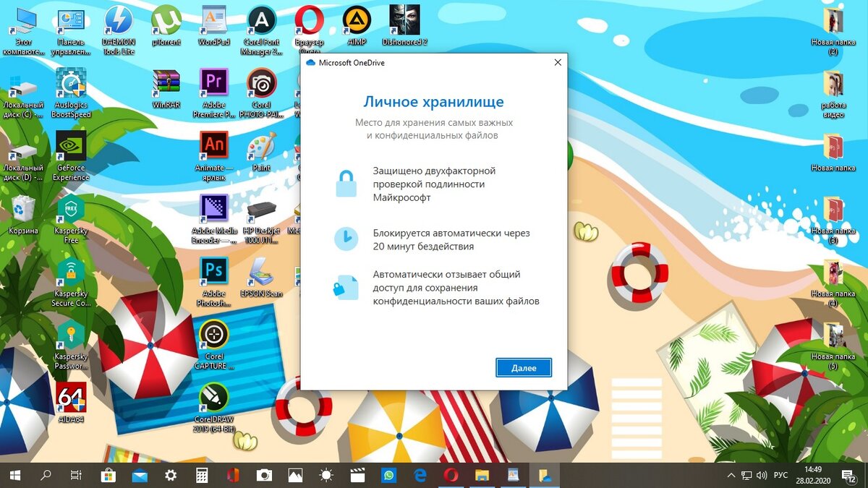
Task: Open работа видео folder
Action: pyautogui.click(x=833, y=94)
